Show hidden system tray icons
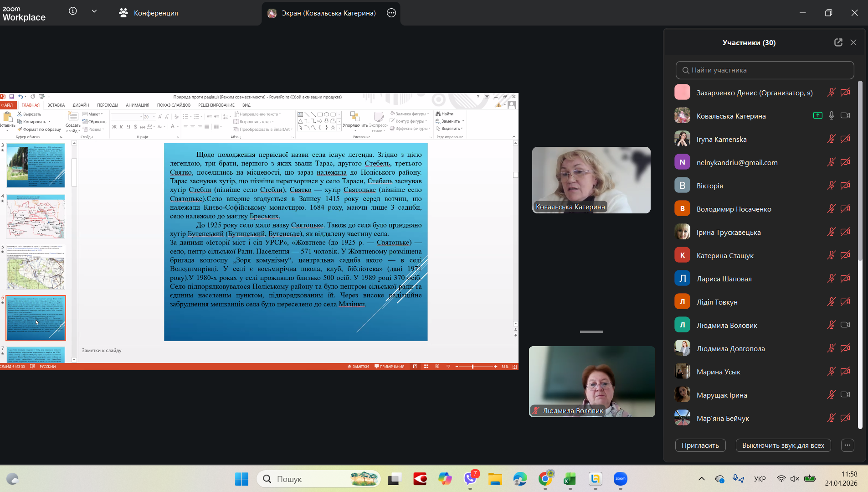Screen dimensions: 868x492 (702, 479)
